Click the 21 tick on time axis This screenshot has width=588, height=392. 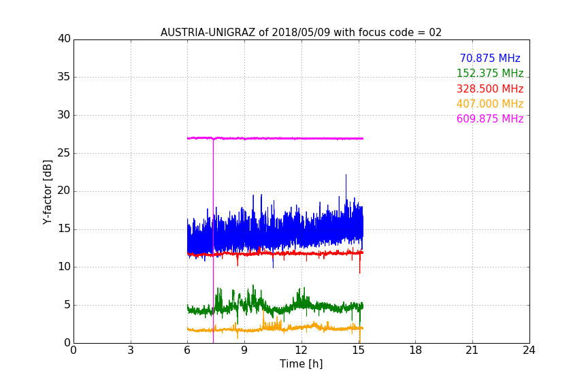tap(472, 350)
